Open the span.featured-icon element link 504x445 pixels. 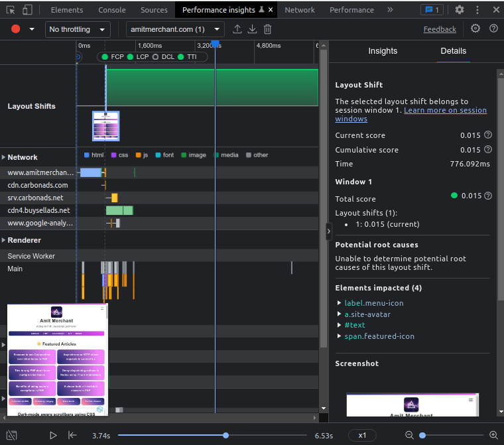[379, 336]
